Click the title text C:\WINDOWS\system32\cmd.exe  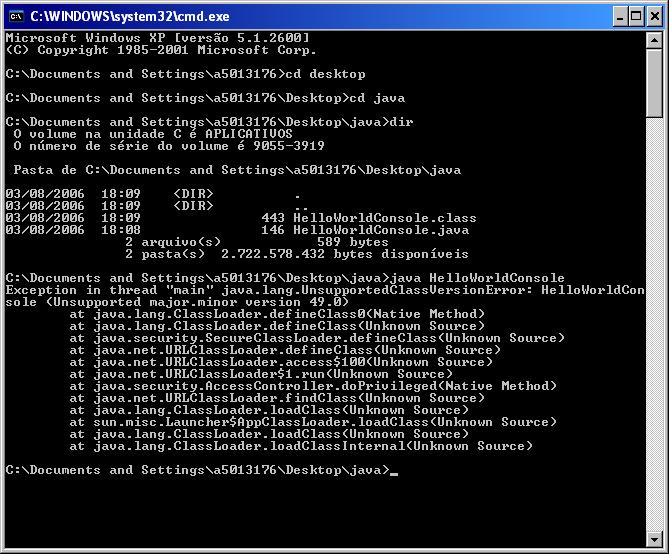[130, 16]
